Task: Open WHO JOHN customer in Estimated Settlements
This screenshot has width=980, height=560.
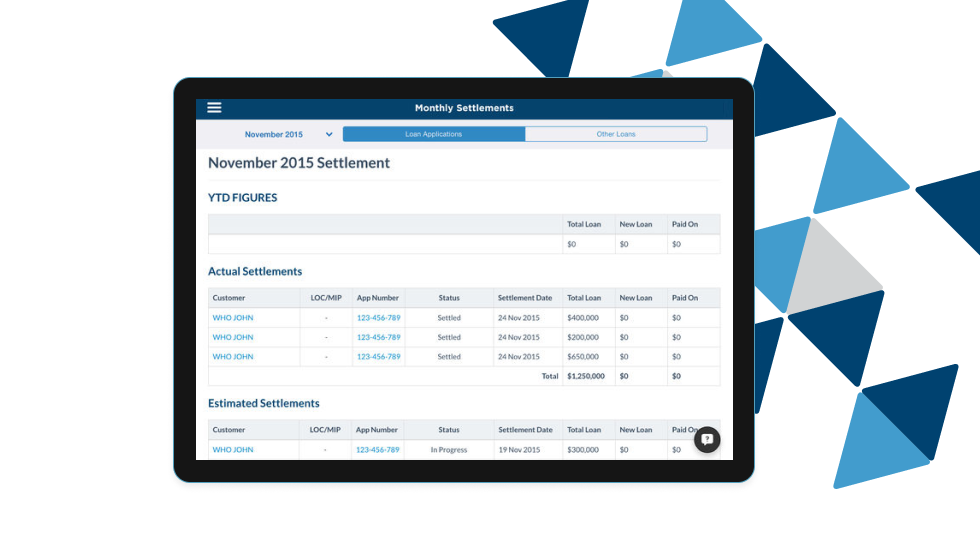Action: (x=233, y=450)
